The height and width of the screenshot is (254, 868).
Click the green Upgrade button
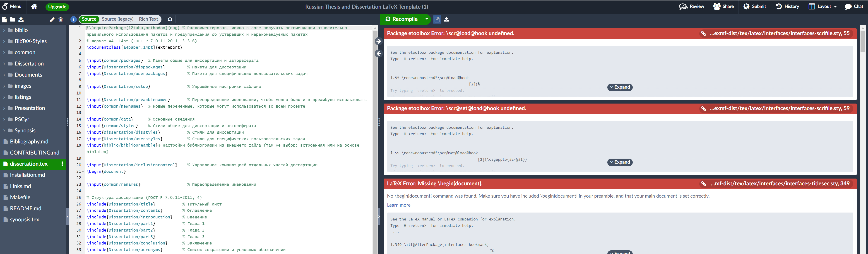point(57,7)
